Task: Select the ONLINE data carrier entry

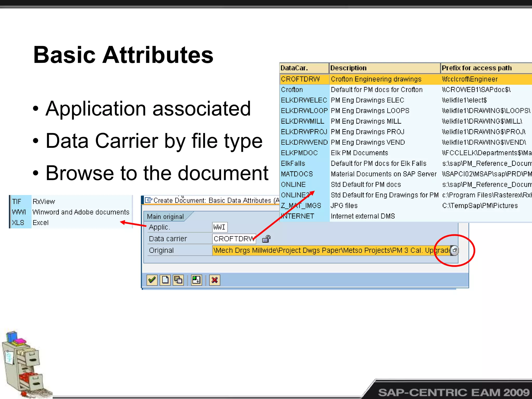Action: tap(304, 185)
